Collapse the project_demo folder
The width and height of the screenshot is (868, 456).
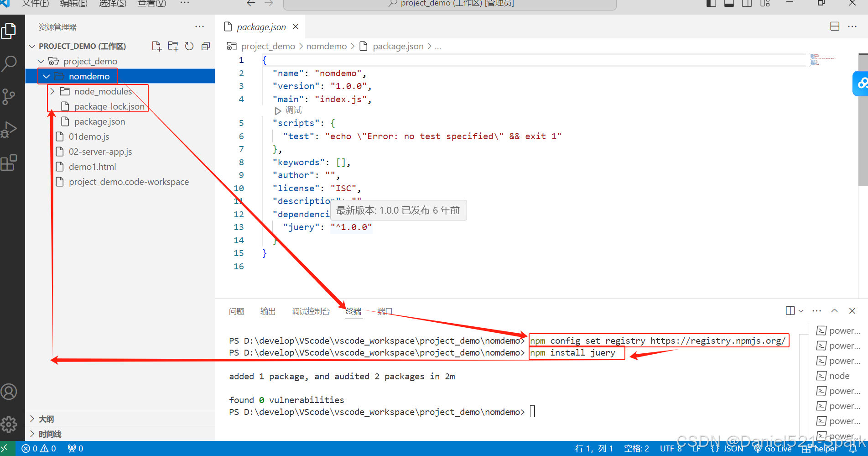(x=41, y=61)
